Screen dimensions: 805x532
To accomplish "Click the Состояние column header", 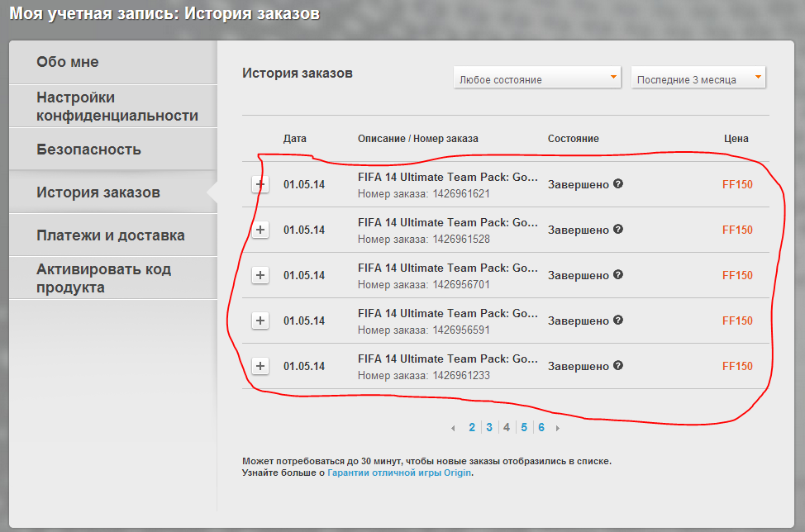I will (x=574, y=139).
